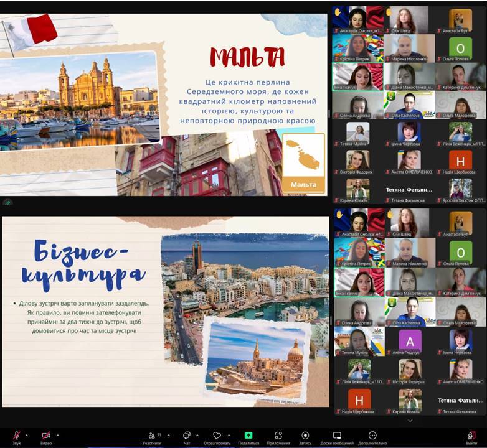
Task: Click the Дополнительно three-dots icon
Action: 372,436
